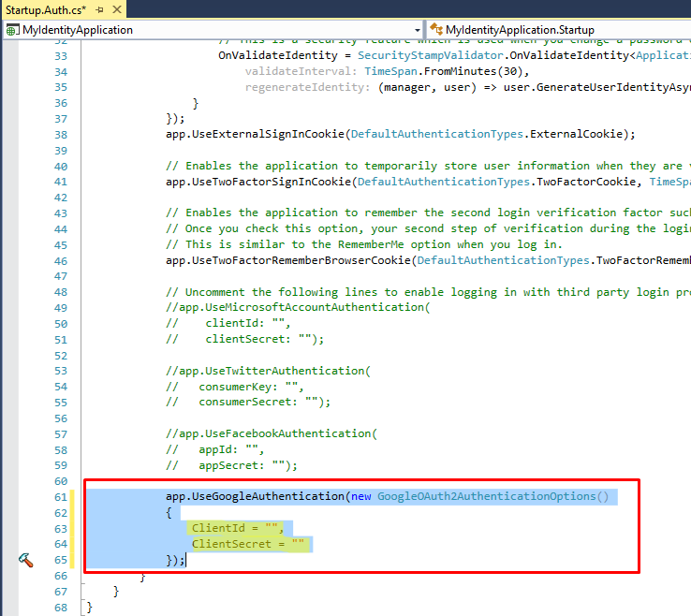Click line number 61 in the gutter
The height and width of the screenshot is (616, 691).
61,496
